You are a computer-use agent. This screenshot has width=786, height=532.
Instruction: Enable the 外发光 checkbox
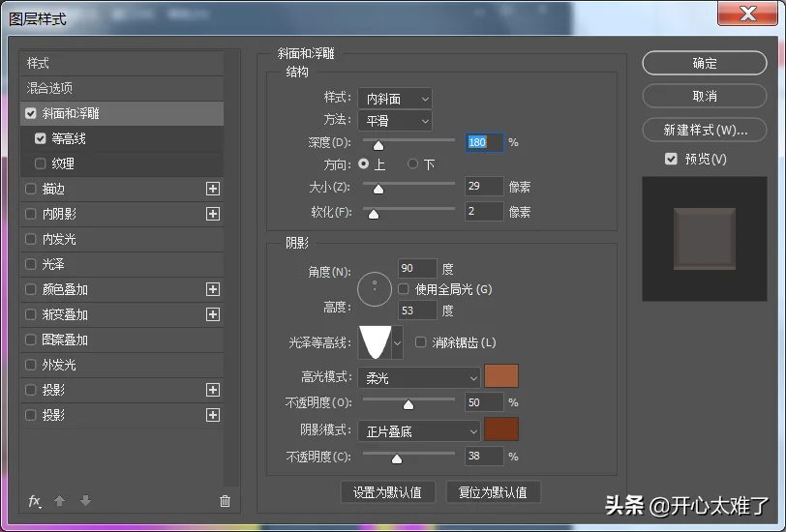31,365
